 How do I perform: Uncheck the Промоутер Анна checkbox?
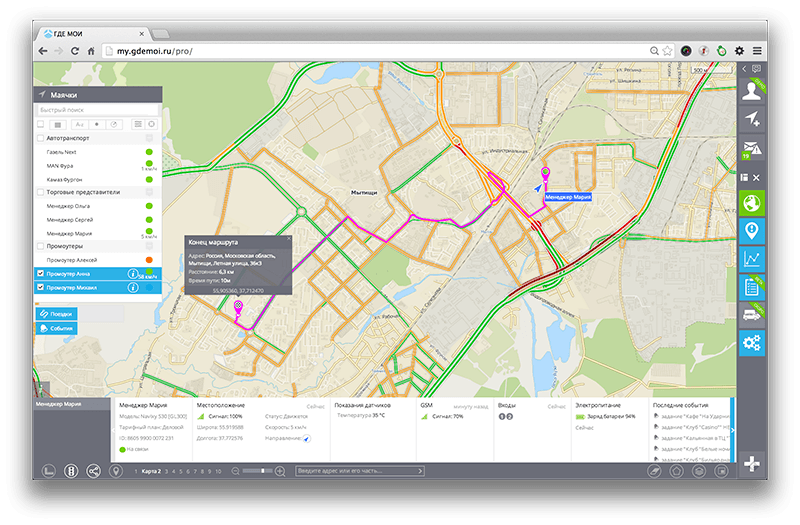pyautogui.click(x=40, y=273)
